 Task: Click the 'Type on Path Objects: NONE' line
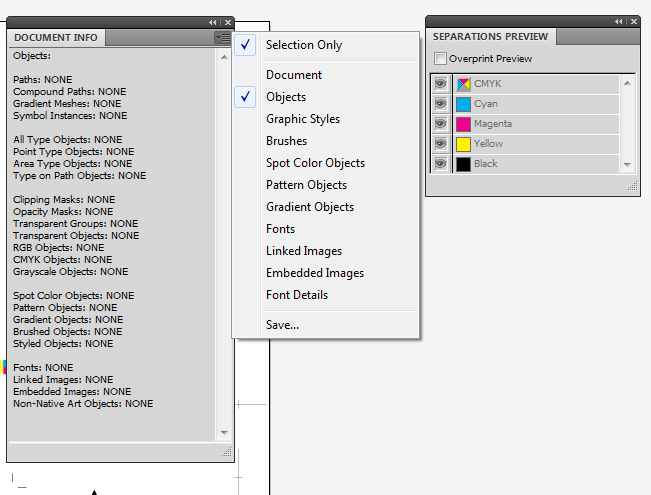[79, 176]
